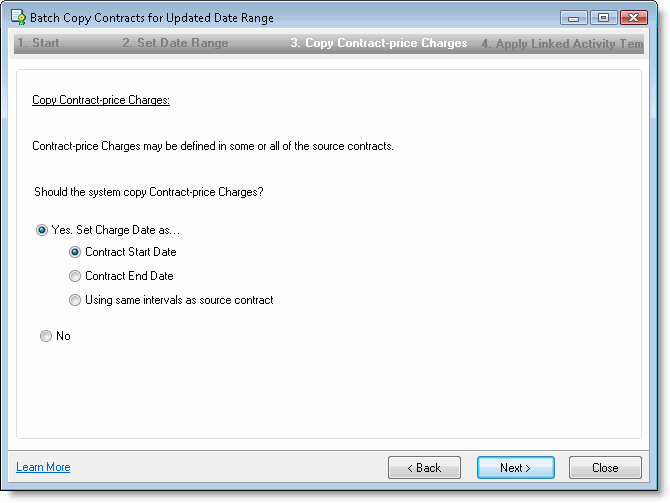Viewport: 670px width, 503px height.
Task: Click the window title bar text
Action: 152,18
